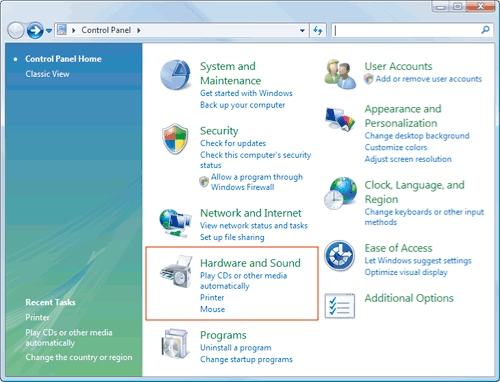Open the Uninstall a program link
The height and width of the screenshot is (382, 500).
pyautogui.click(x=236, y=348)
